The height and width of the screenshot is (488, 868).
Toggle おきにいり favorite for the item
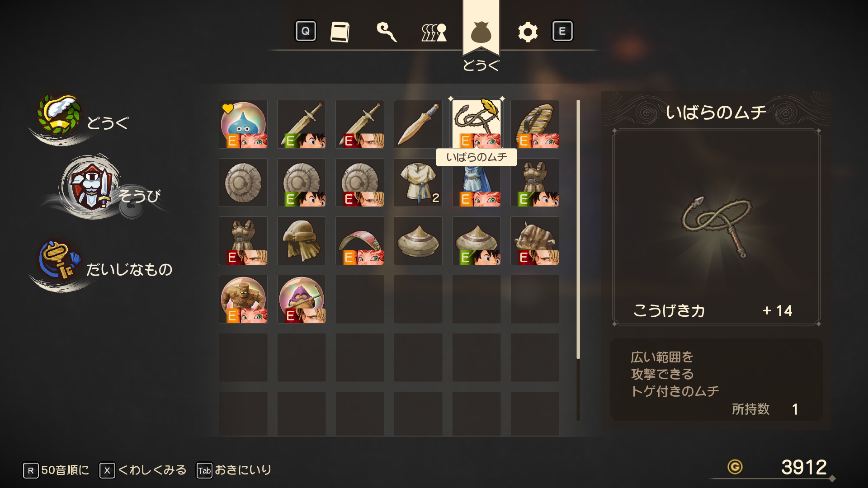234,470
